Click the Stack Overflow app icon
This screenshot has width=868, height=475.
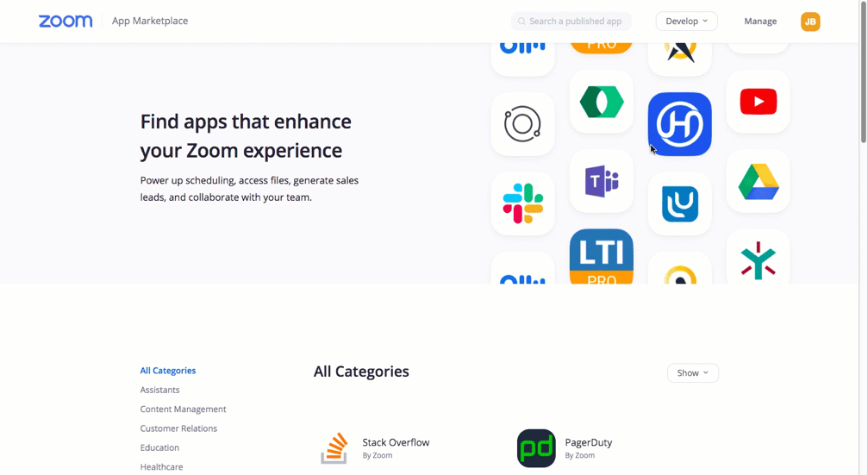[334, 448]
